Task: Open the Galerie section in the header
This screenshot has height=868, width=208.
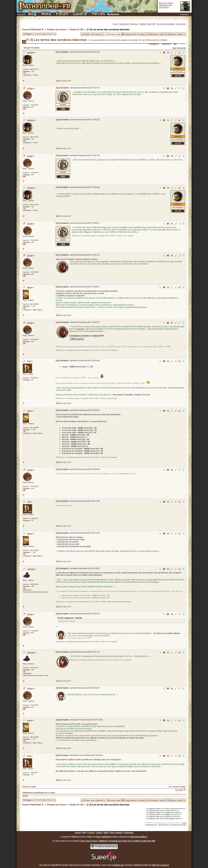Action: [x=80, y=14]
